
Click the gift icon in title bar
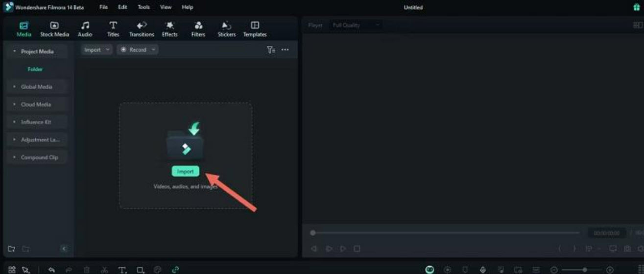(x=637, y=7)
